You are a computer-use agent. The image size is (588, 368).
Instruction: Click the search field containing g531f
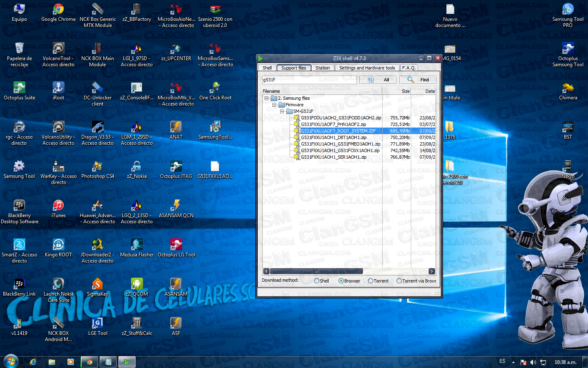coord(309,80)
